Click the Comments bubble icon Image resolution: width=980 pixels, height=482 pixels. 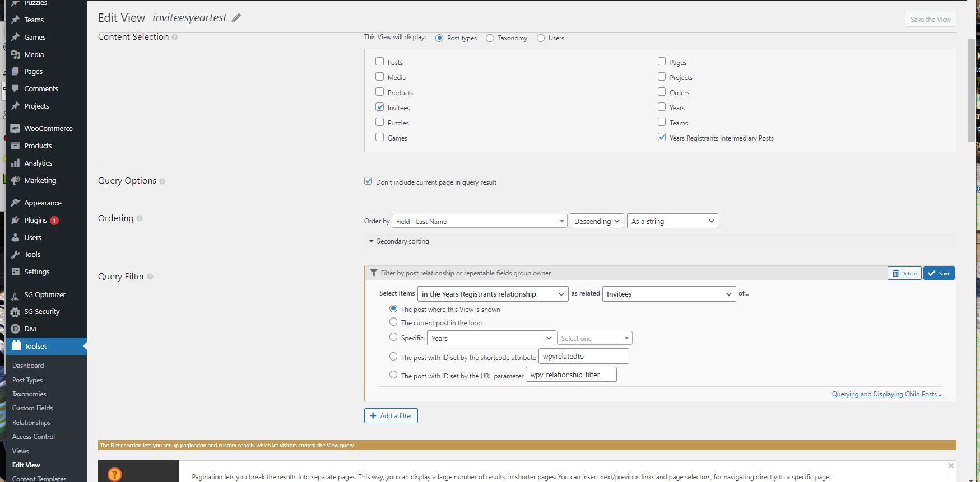(15, 88)
